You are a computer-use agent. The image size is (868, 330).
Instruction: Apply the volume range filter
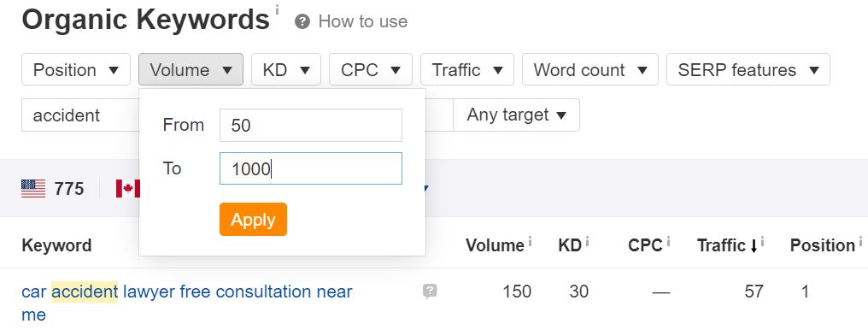(x=253, y=219)
